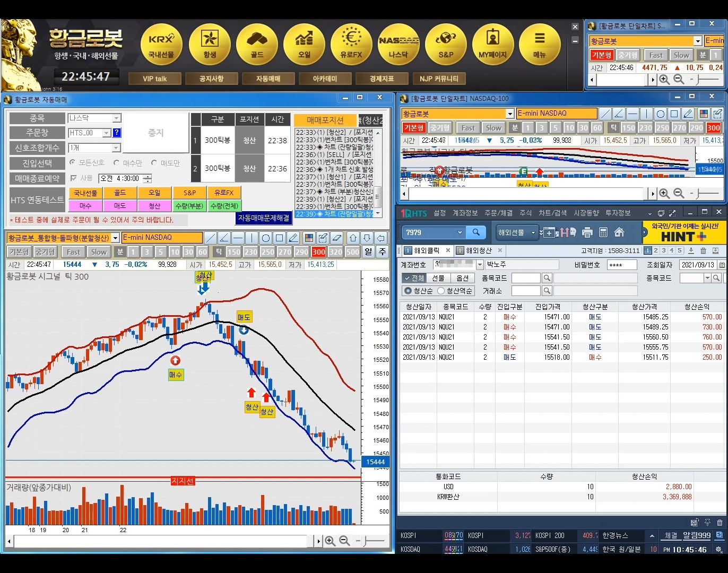Select 청산역순 radio button
728x573 pixels.
[441, 291]
